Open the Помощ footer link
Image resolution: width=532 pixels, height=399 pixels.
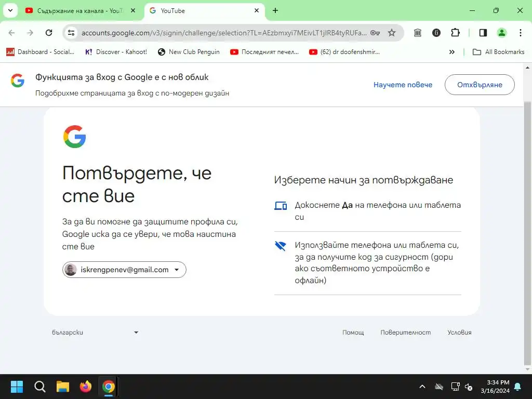pos(353,332)
